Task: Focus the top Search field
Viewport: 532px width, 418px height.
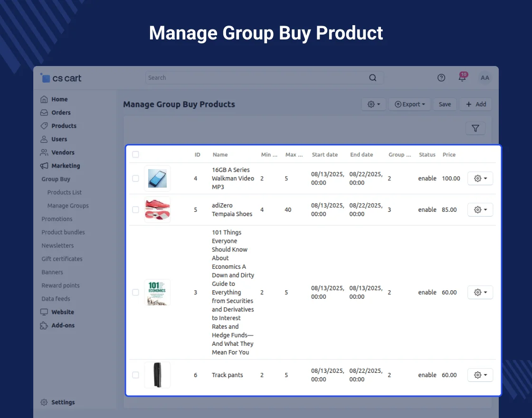Action: [x=256, y=78]
